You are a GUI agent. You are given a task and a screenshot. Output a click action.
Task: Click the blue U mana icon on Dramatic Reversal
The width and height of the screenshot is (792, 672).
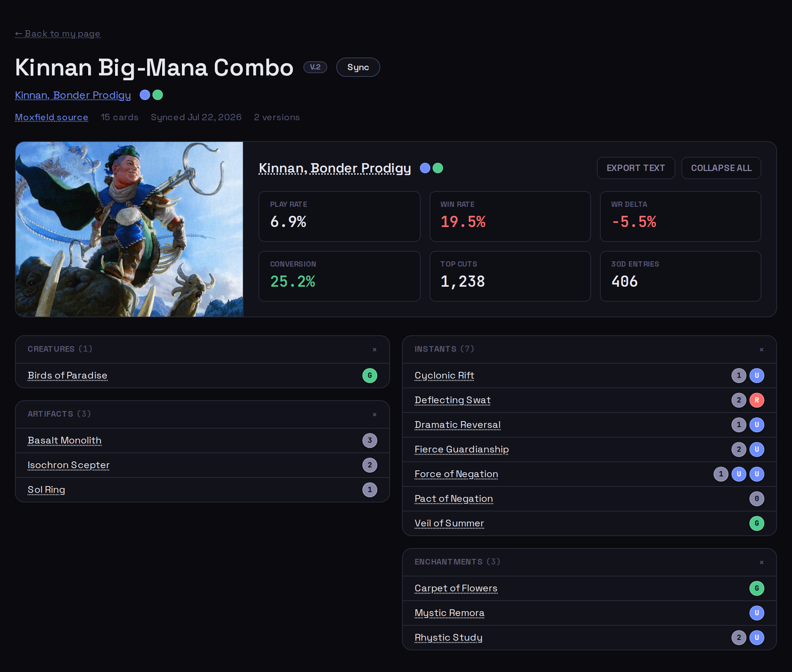757,425
